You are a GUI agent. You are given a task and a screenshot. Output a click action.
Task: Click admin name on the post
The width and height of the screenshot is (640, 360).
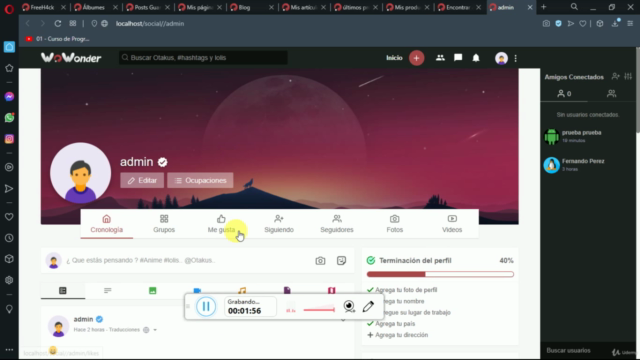point(83,319)
